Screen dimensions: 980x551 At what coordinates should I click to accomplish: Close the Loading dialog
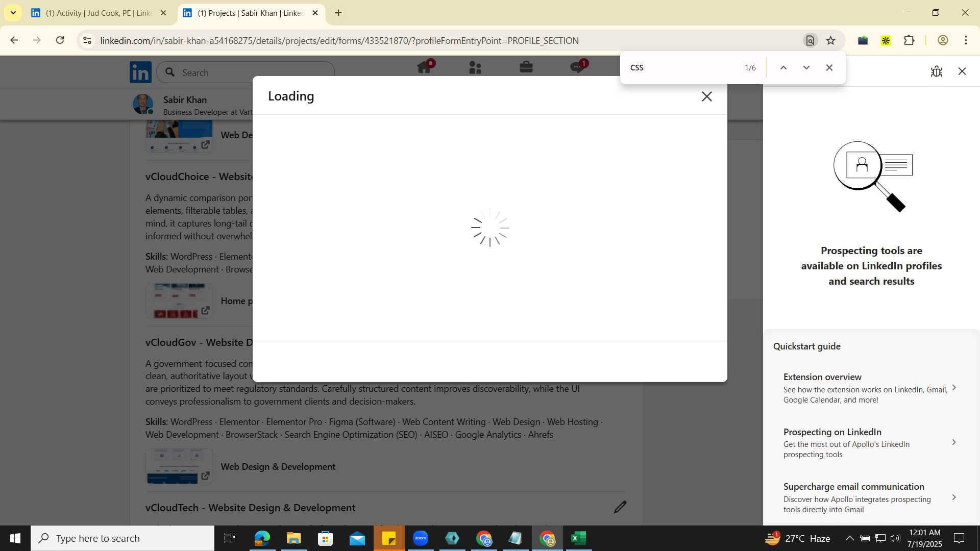coord(706,96)
